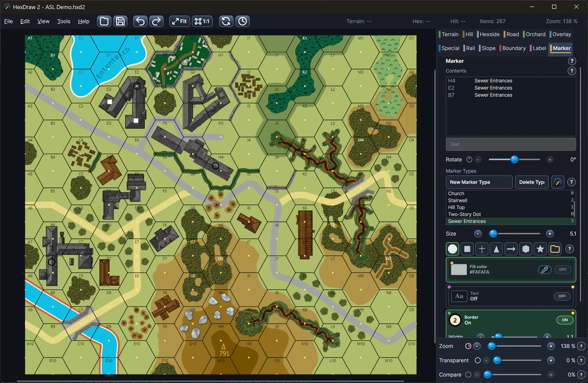Open a file with the folder toolbar icon

104,21
